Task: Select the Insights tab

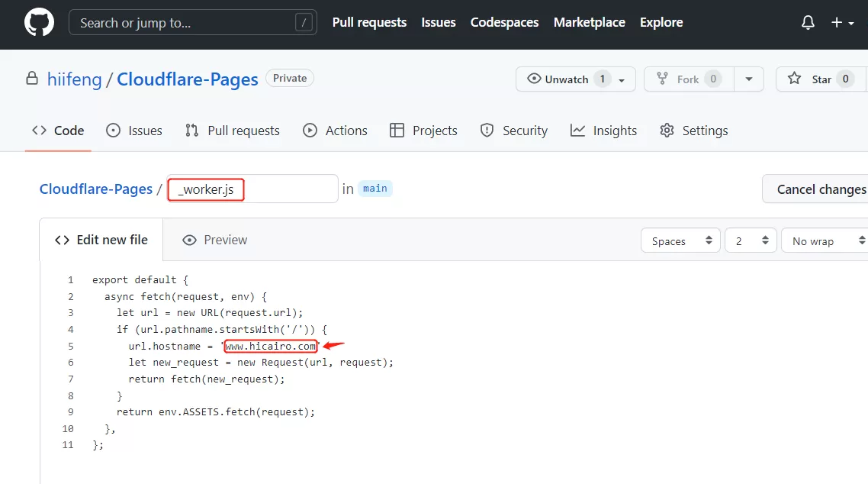Action: (x=603, y=131)
